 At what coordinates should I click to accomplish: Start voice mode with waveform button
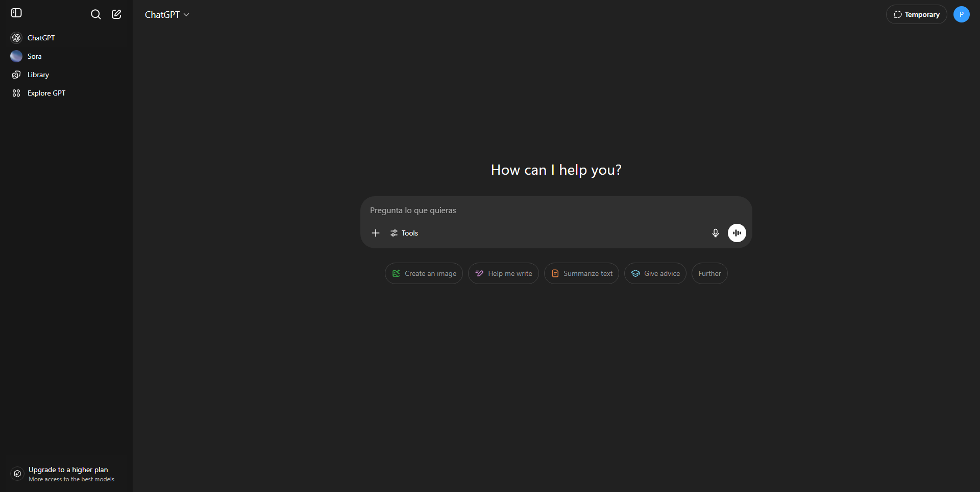pyautogui.click(x=737, y=233)
